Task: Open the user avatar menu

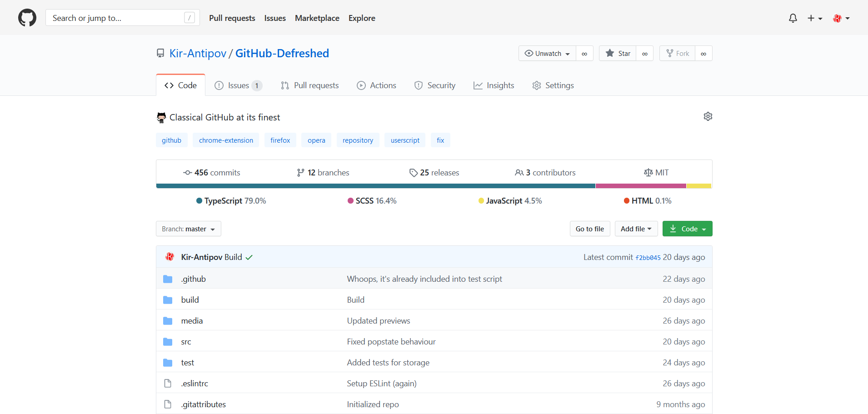Action: (841, 18)
